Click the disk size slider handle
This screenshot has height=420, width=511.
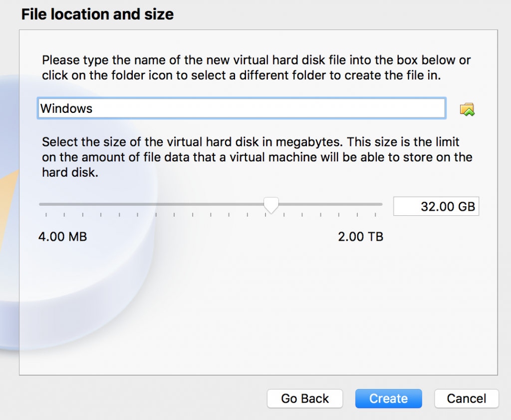pos(271,205)
